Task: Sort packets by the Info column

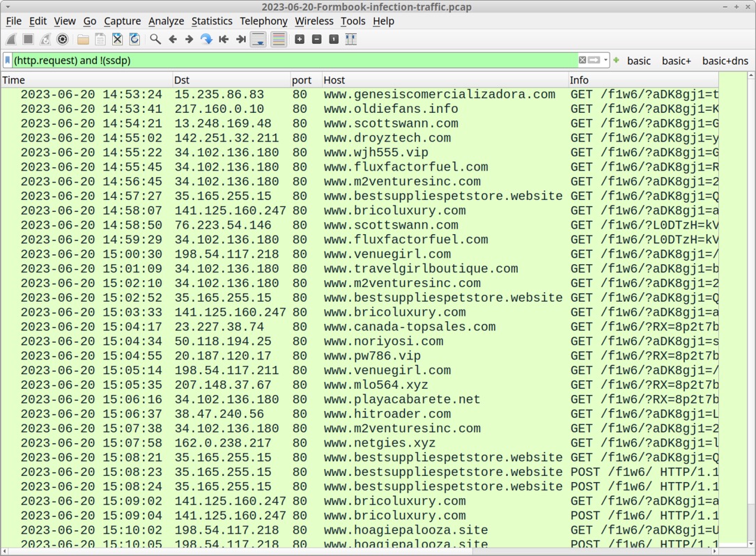Action: tap(644, 80)
